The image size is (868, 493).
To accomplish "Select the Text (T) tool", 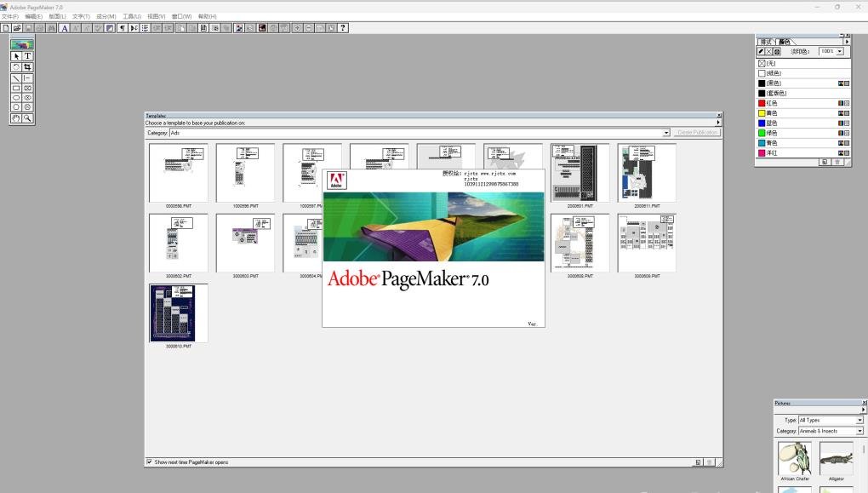I will [x=28, y=56].
